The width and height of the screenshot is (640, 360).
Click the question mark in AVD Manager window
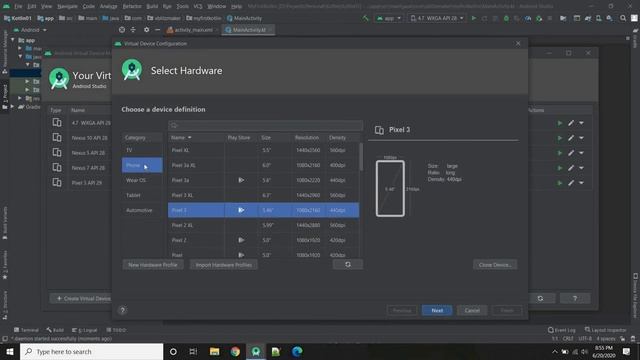tap(575, 298)
